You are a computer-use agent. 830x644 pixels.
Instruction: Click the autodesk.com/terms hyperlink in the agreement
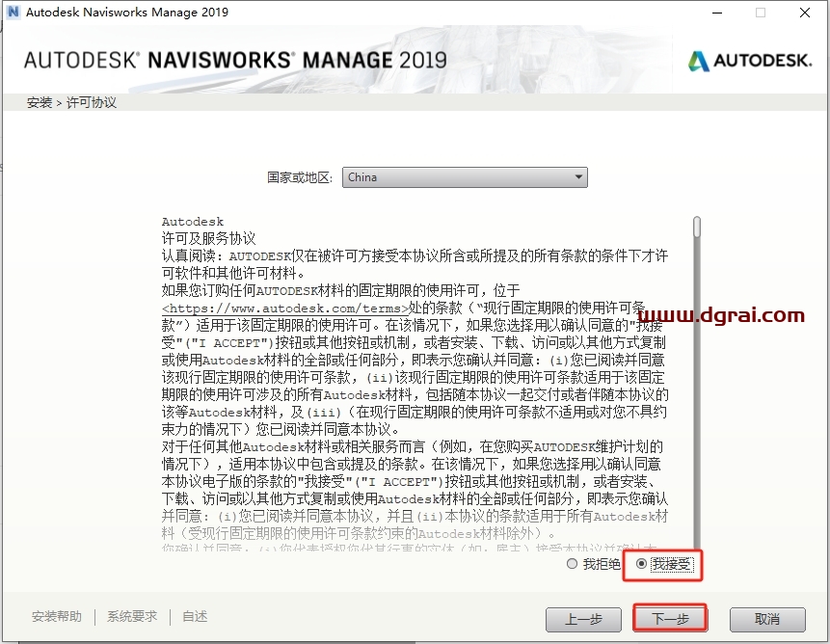[x=285, y=309]
